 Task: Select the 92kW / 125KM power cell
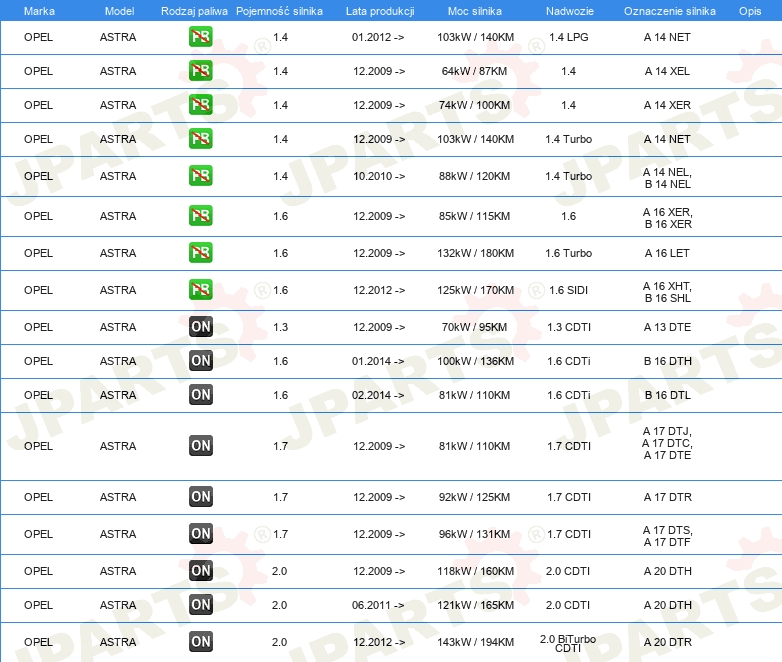474,497
